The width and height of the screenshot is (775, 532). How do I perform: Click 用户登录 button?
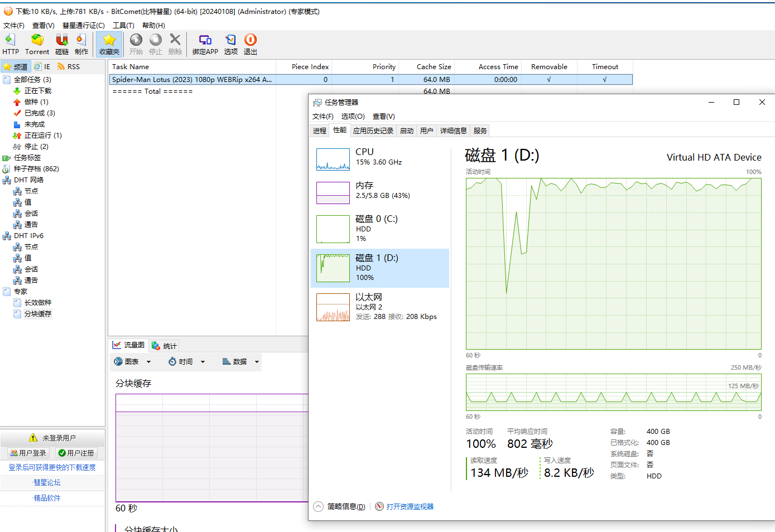coord(28,453)
